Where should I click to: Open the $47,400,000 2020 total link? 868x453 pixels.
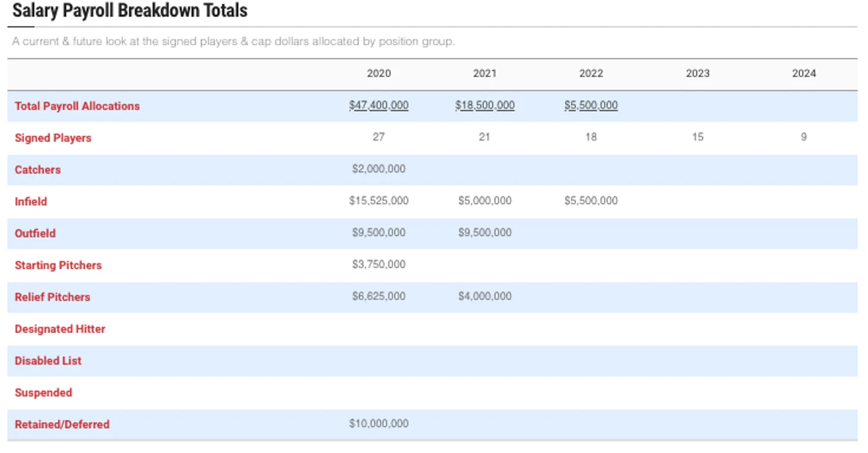pyautogui.click(x=379, y=105)
